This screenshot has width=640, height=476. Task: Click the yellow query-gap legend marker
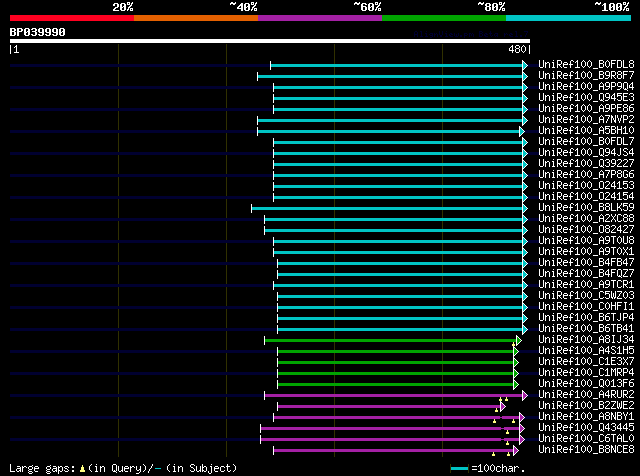point(82,469)
